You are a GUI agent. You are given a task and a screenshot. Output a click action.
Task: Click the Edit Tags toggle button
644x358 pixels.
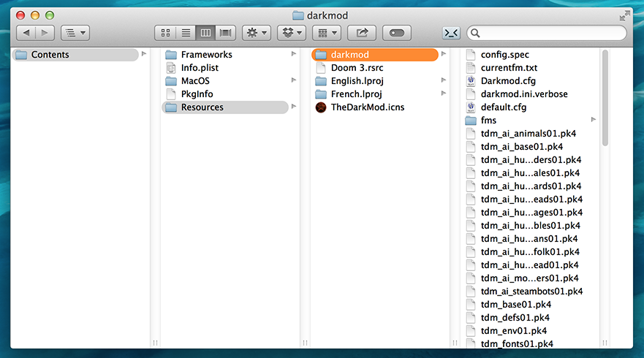coord(397,33)
